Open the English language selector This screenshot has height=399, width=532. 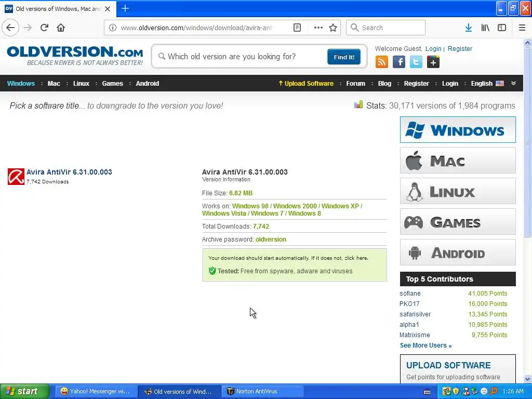[487, 84]
